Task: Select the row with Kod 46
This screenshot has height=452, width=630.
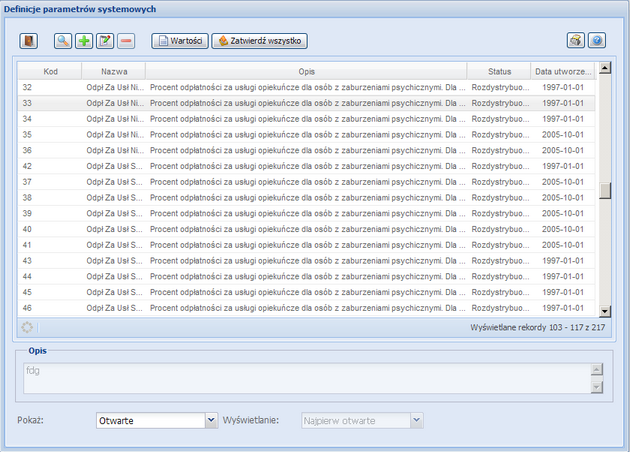Action: 306,308
